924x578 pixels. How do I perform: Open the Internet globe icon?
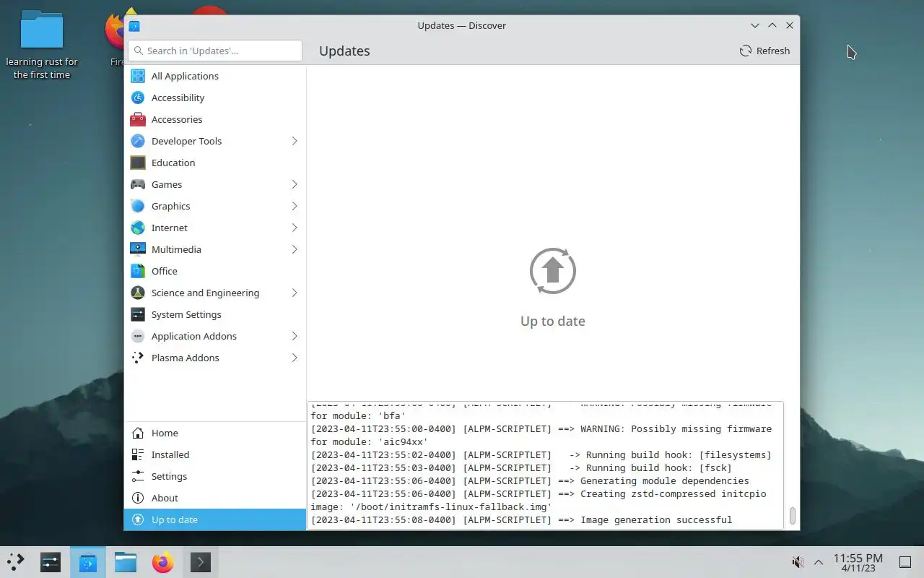(137, 228)
